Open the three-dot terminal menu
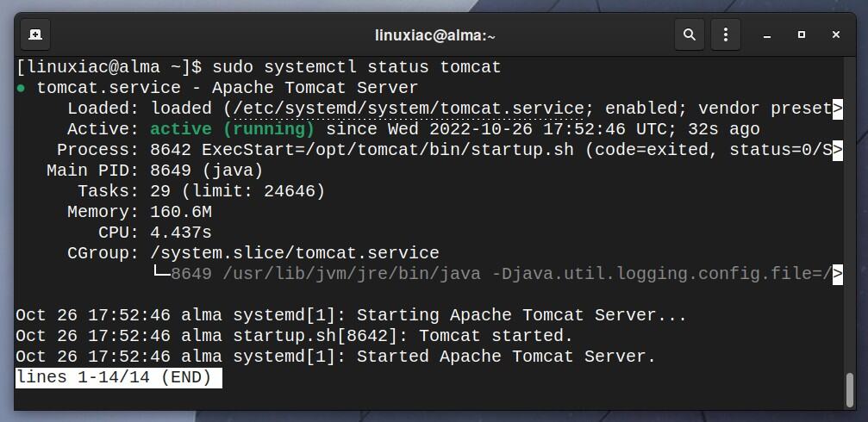Screen dimensions: 868x422 coord(725,34)
